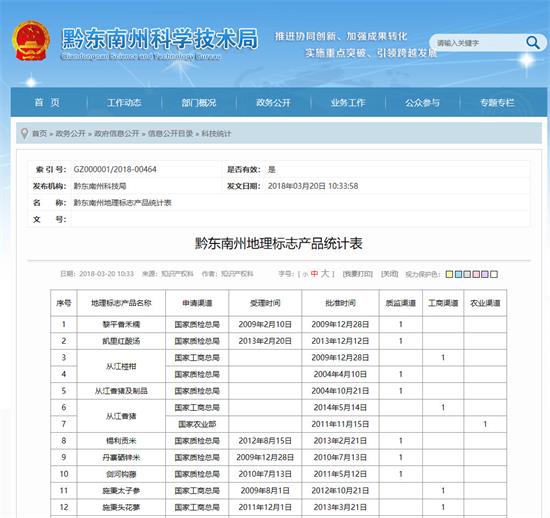Click the 2011年11月15日 approval date cell

click(x=340, y=424)
